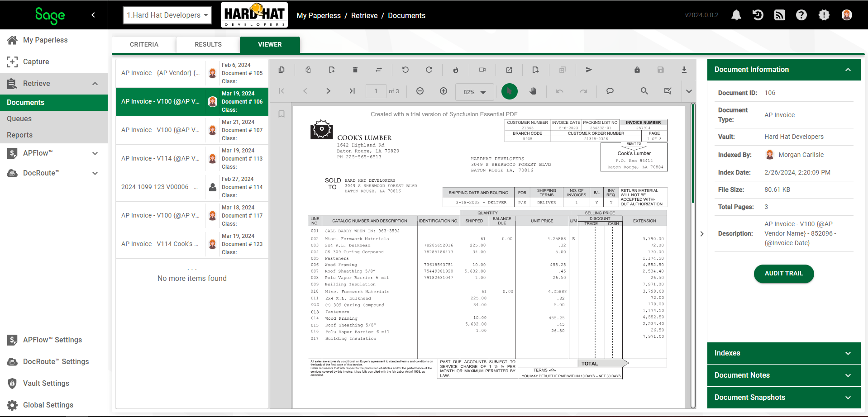868x417 pixels.
Task: Zoom in the document
Action: (x=444, y=91)
